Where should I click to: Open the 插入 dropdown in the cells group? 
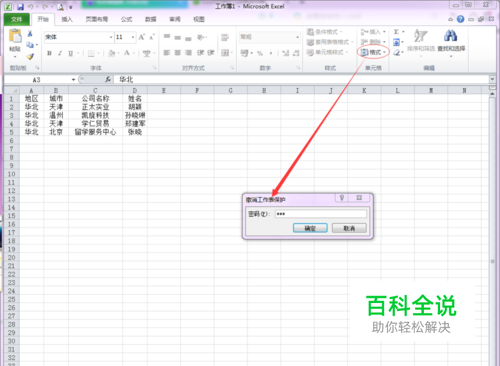[373, 32]
